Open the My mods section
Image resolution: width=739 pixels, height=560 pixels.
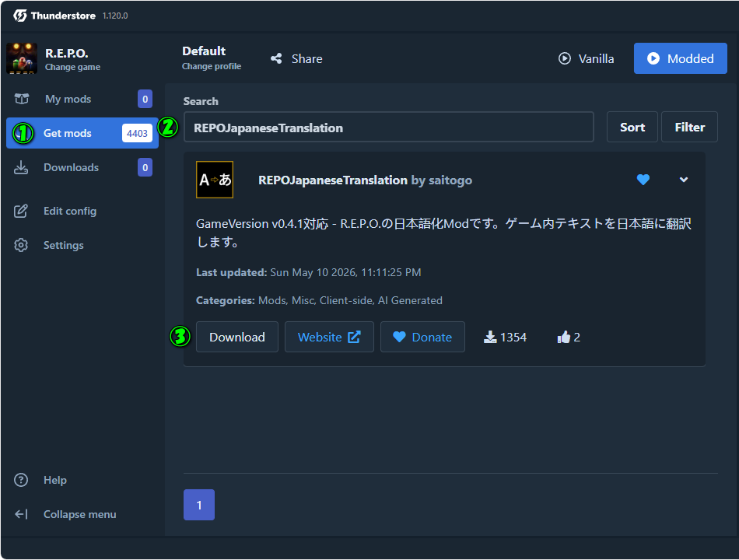click(82, 99)
